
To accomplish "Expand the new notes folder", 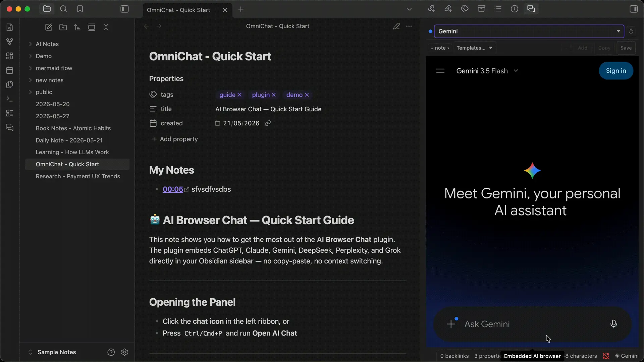I will (30, 80).
